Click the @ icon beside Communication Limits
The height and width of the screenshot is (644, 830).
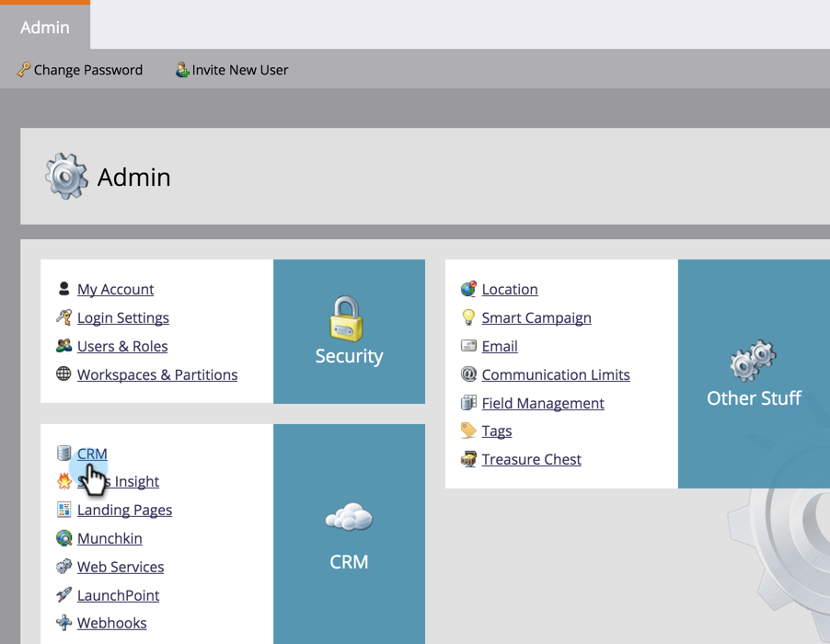coord(468,374)
